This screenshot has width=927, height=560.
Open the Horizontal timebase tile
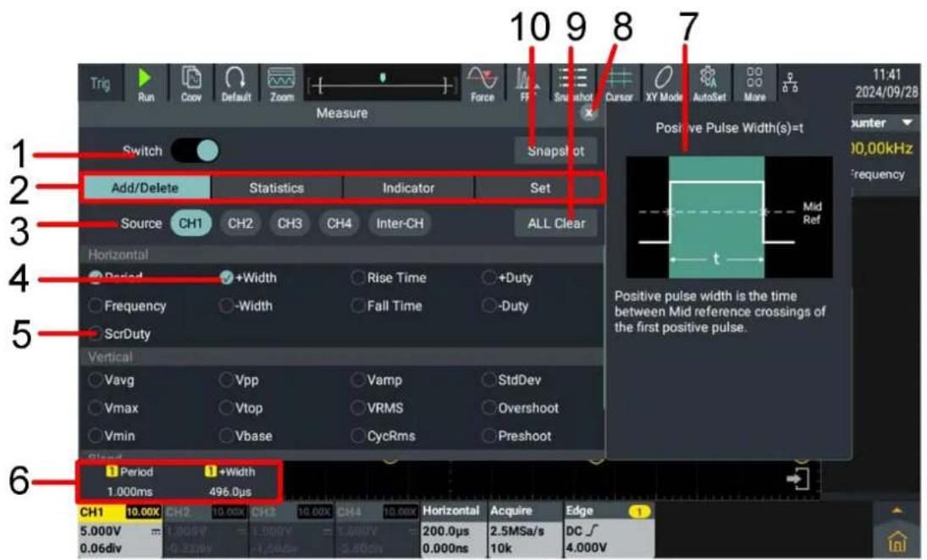click(x=453, y=530)
